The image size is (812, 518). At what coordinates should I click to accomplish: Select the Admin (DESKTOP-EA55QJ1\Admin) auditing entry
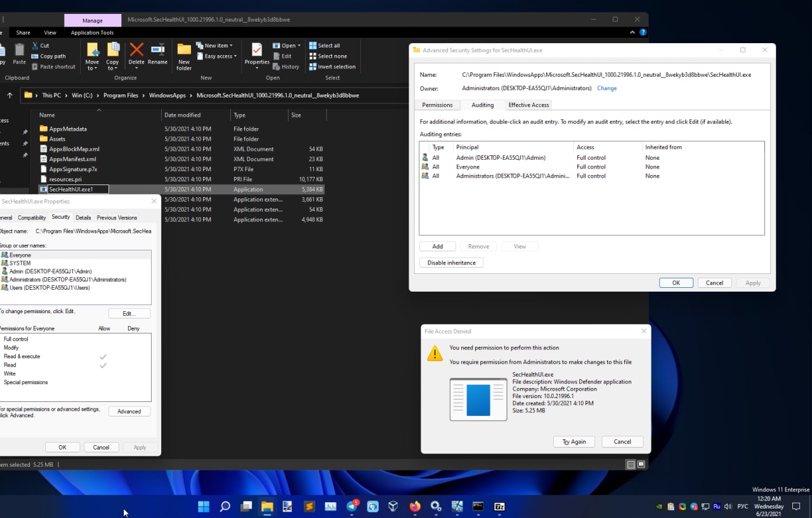tap(592, 157)
